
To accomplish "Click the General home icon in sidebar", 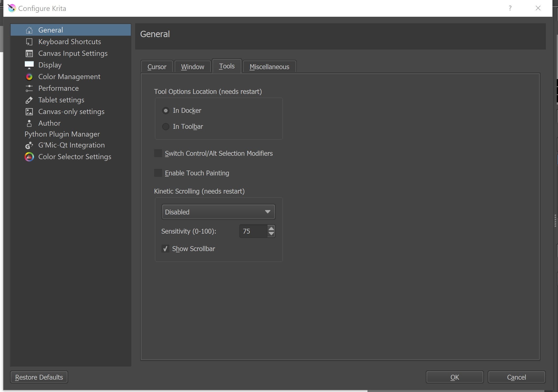I will click(x=29, y=30).
